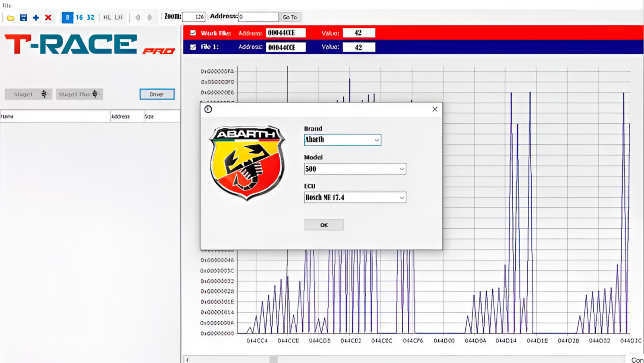Click the left navigation arrow icon
The width and height of the screenshot is (644, 363).
click(139, 17)
